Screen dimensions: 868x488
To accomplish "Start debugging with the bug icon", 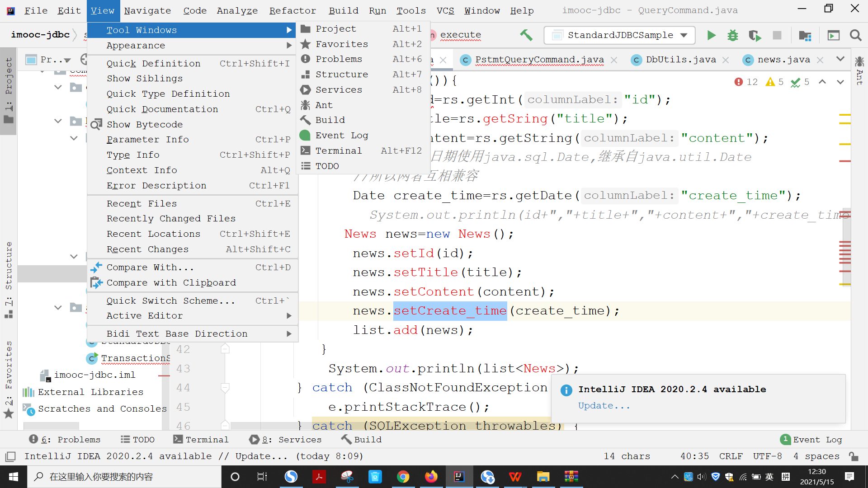I will 733,35.
